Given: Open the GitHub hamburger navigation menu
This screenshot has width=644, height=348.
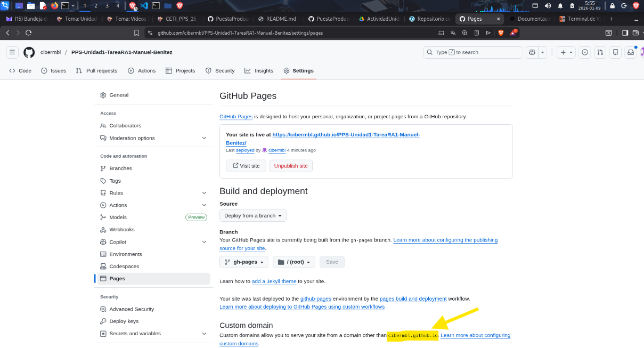Looking at the screenshot, I should point(13,52).
